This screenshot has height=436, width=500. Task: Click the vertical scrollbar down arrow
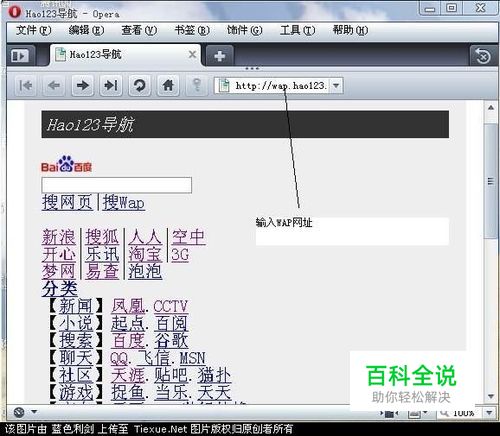491,396
